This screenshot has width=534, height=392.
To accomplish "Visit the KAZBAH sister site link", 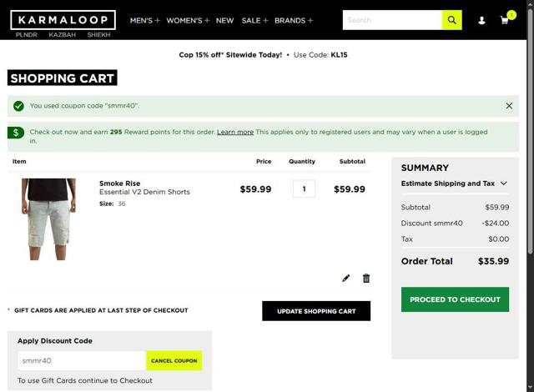I will 62,35.
